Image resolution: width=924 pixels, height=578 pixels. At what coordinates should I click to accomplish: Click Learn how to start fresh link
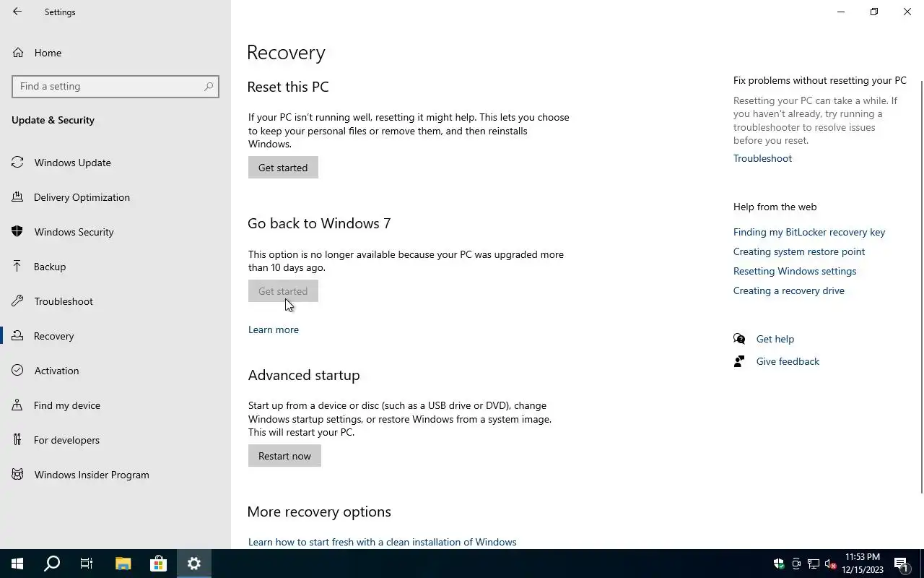(x=383, y=542)
